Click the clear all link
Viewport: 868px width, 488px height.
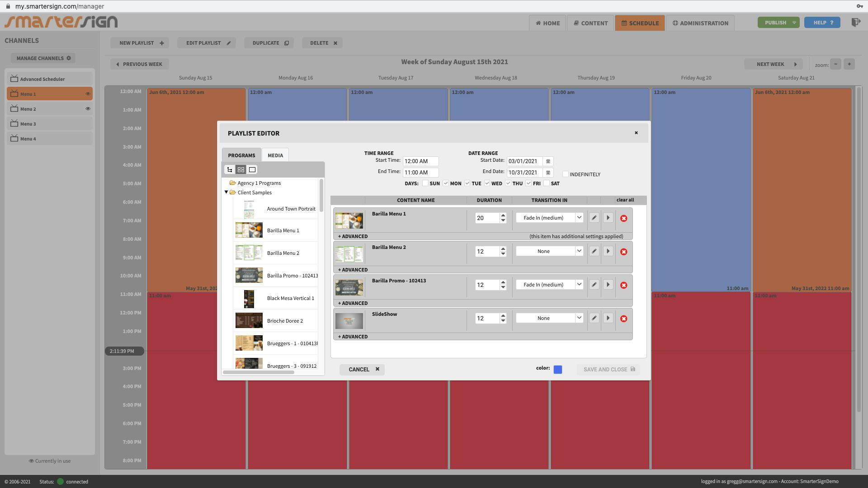click(625, 200)
